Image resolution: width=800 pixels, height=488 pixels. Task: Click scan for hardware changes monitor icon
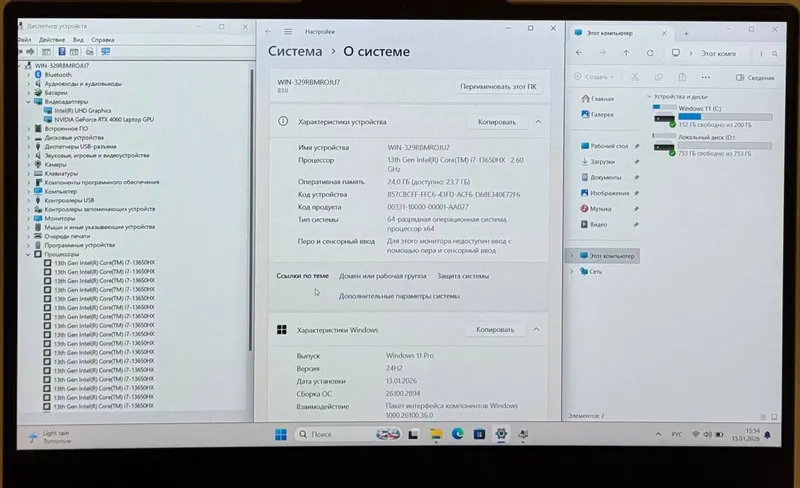[106, 52]
